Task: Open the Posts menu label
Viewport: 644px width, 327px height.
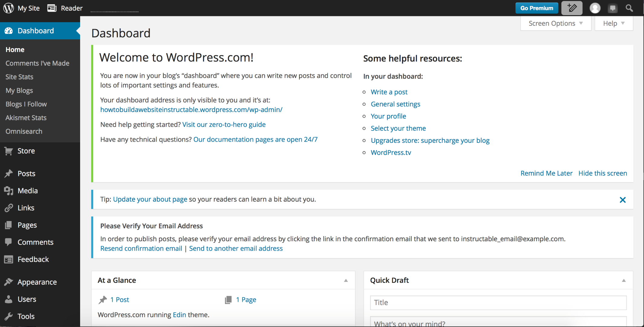Action: pos(27,173)
